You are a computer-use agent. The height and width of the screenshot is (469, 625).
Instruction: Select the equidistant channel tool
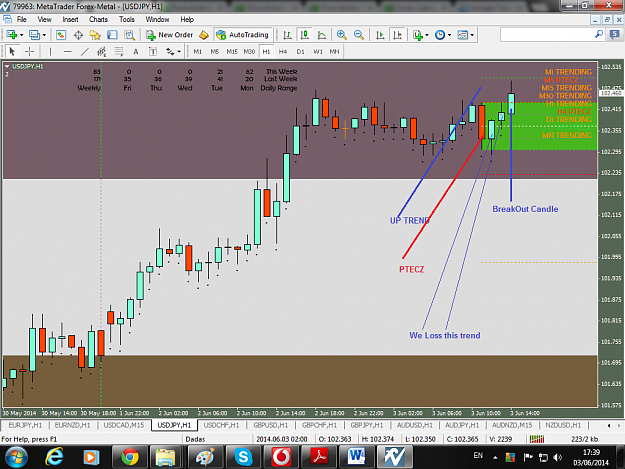(102, 51)
